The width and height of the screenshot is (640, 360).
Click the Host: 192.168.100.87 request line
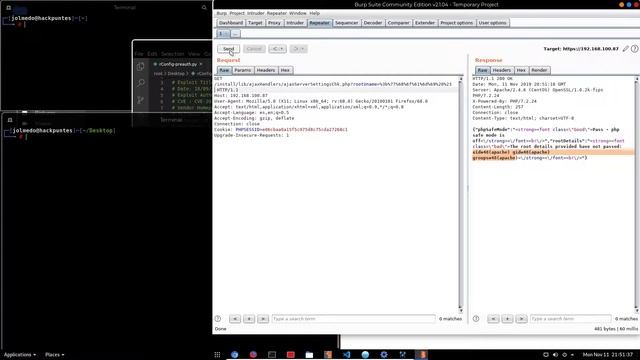[x=241, y=96]
